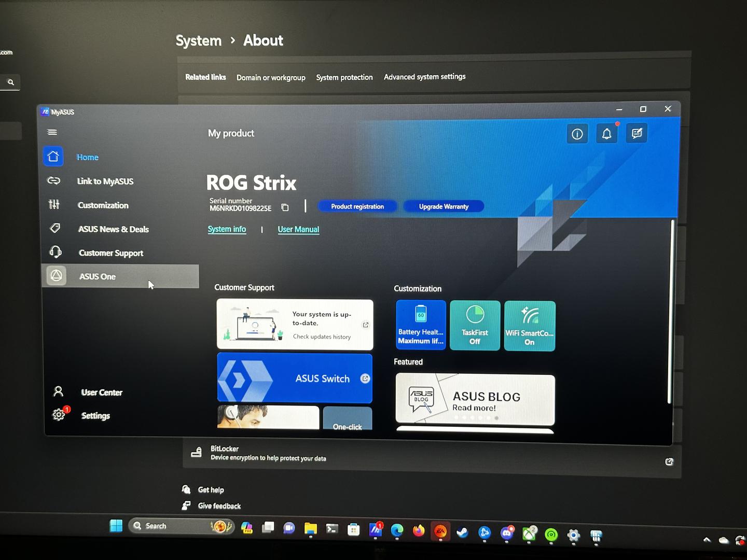Click the User Center person icon
Image resolution: width=747 pixels, height=560 pixels.
[58, 391]
